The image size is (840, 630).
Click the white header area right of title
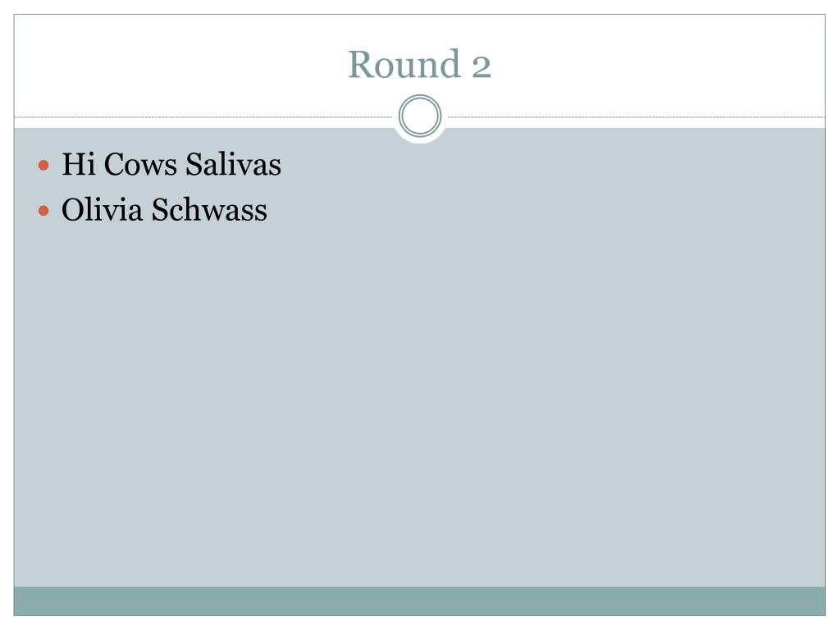point(659,64)
